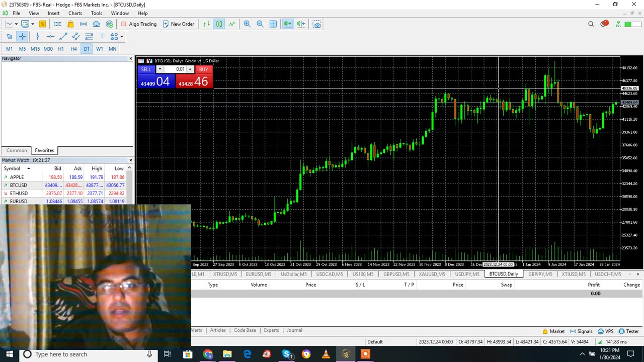Viewport: 644px width, 362px height.
Task: Open the IDE (MetaEditor) button
Action: (57, 24)
